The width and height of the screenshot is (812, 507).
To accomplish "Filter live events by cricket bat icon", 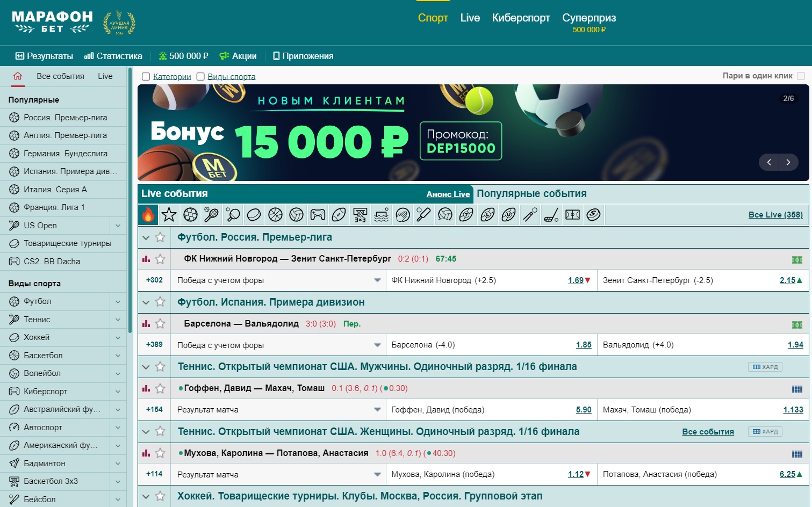I will point(423,215).
